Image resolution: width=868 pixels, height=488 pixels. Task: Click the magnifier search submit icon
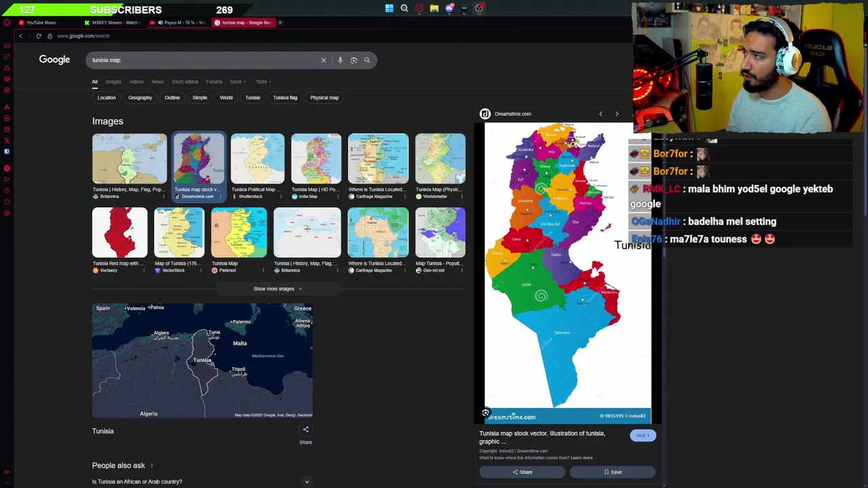[x=368, y=60]
